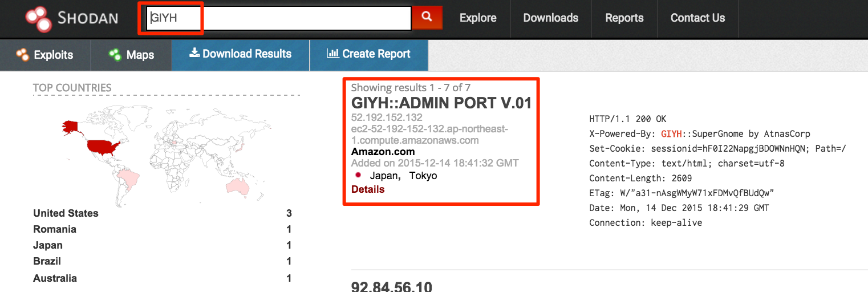The height and width of the screenshot is (292, 868).
Task: Click the red dot next to Japan, Tokyo
Action: (359, 175)
